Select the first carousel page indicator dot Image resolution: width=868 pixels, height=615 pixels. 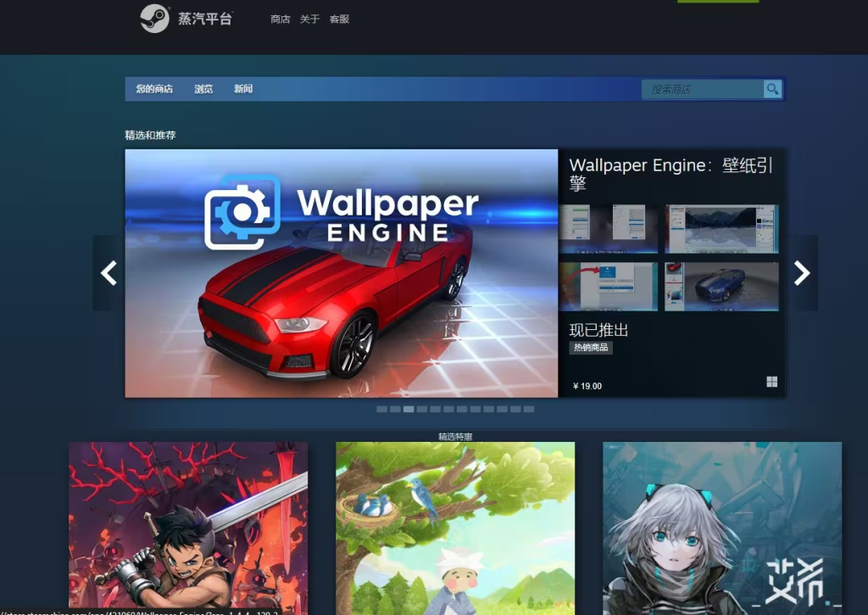(x=381, y=409)
